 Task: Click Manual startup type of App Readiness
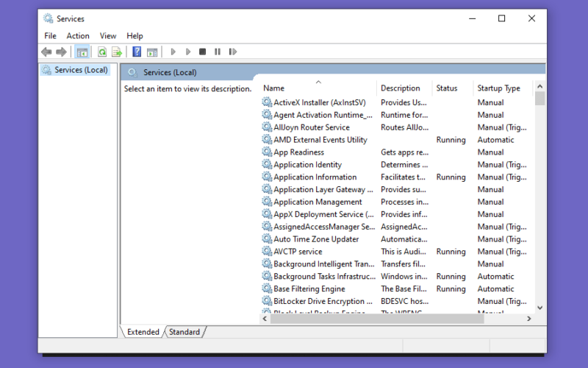[x=490, y=152]
